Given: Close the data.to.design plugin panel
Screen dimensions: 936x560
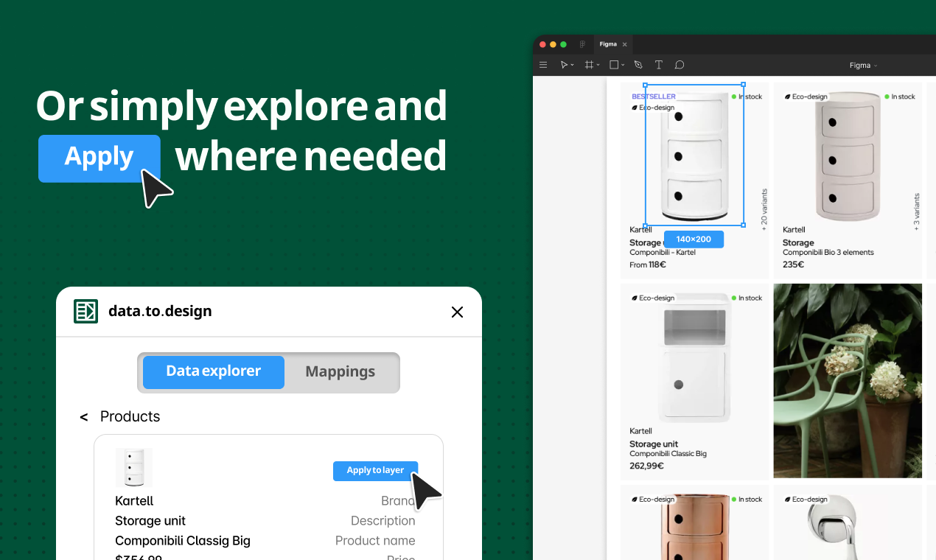Looking at the screenshot, I should pyautogui.click(x=457, y=312).
